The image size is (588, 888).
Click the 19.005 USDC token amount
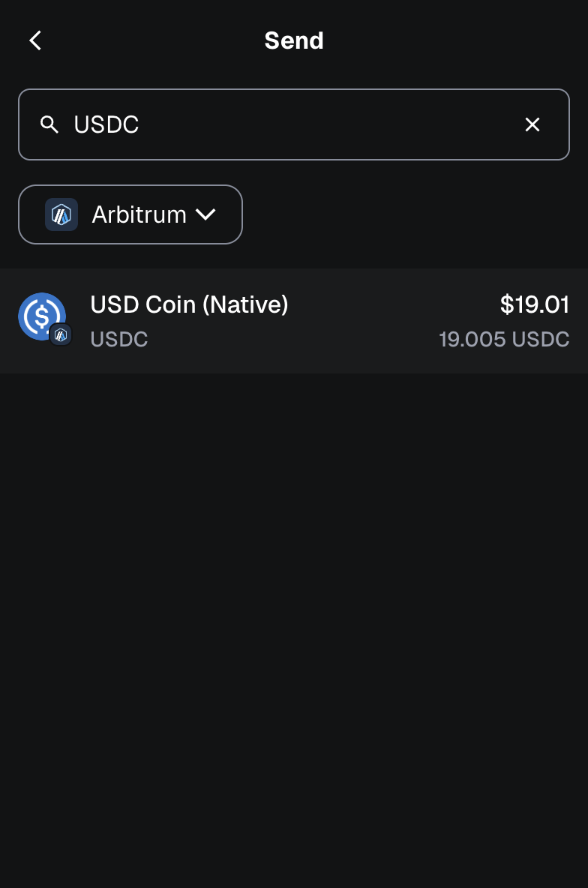[x=504, y=339]
